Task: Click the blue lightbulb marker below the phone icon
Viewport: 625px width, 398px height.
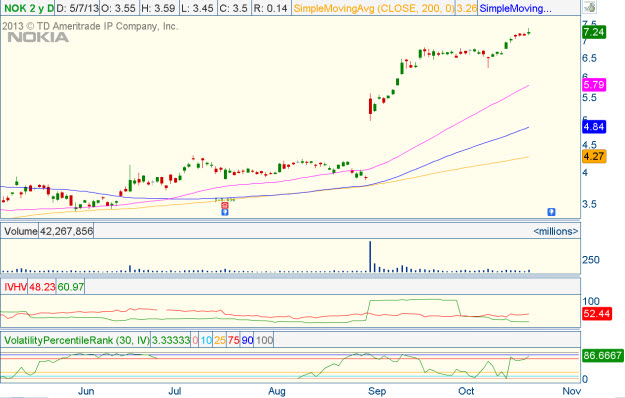Action: click(225, 212)
